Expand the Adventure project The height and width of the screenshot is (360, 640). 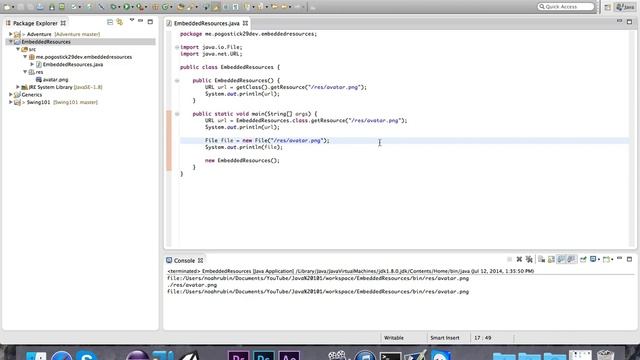coord(11,34)
